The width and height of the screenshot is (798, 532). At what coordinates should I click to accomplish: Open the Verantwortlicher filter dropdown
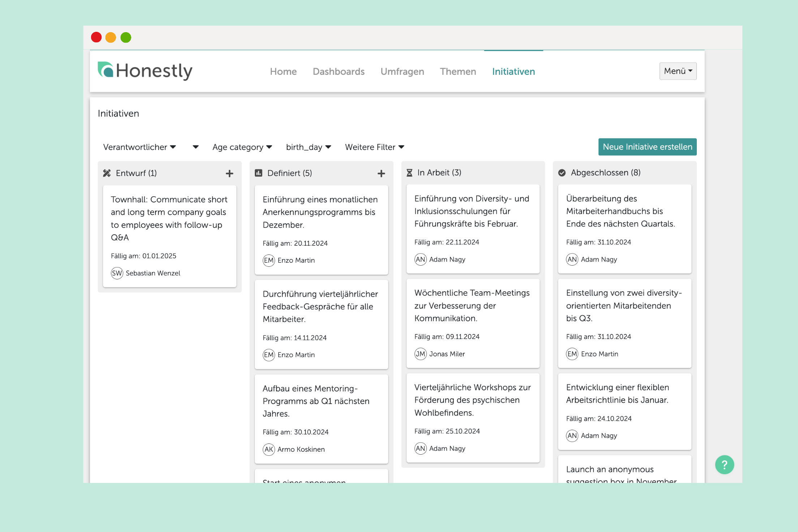140,147
